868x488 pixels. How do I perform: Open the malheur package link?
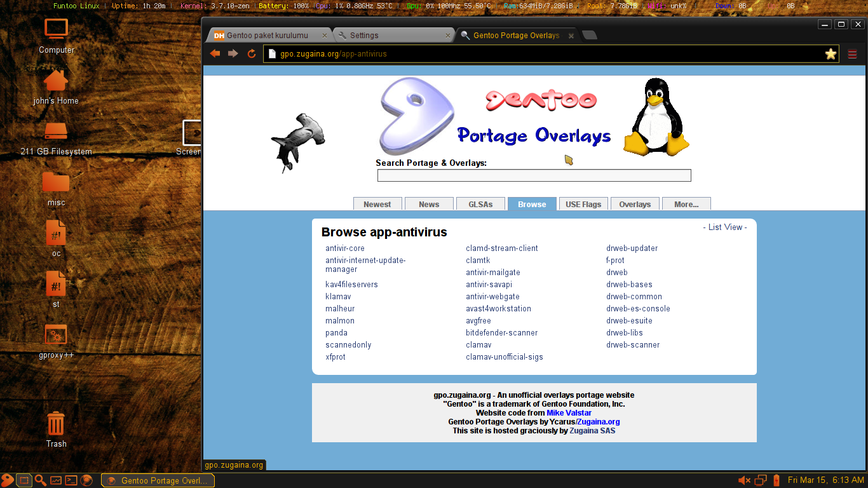(x=340, y=309)
